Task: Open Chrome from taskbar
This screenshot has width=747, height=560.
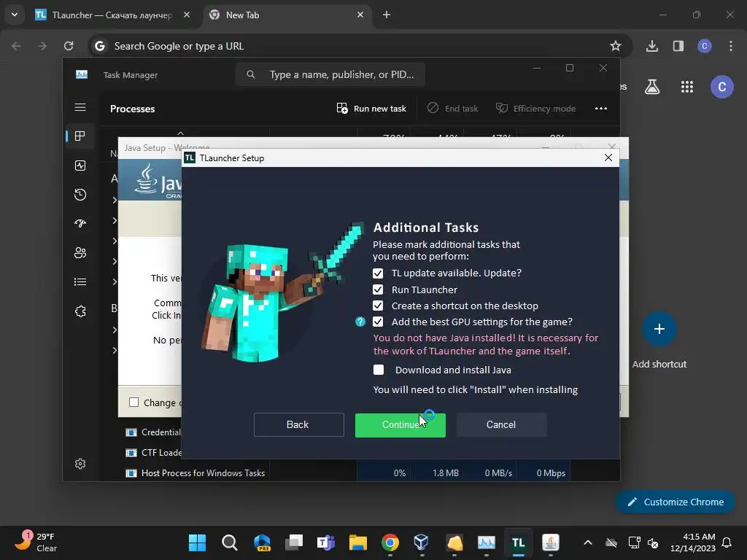Action: pyautogui.click(x=390, y=542)
